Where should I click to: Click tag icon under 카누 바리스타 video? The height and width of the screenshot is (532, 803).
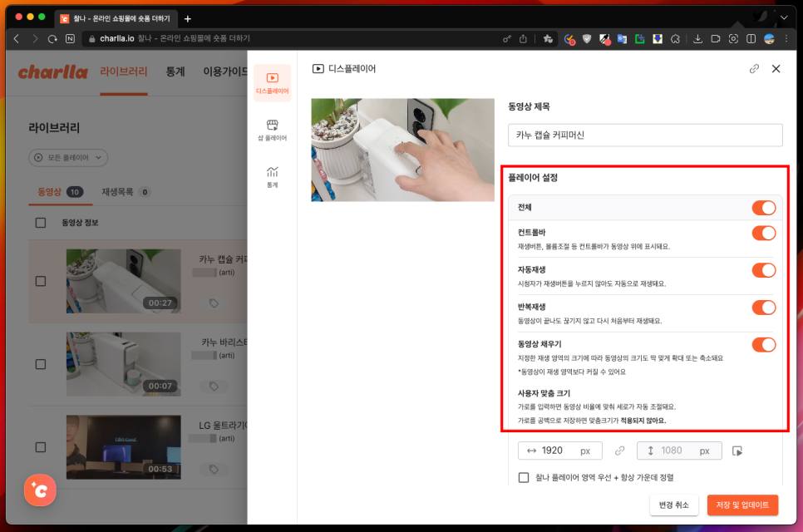(214, 386)
